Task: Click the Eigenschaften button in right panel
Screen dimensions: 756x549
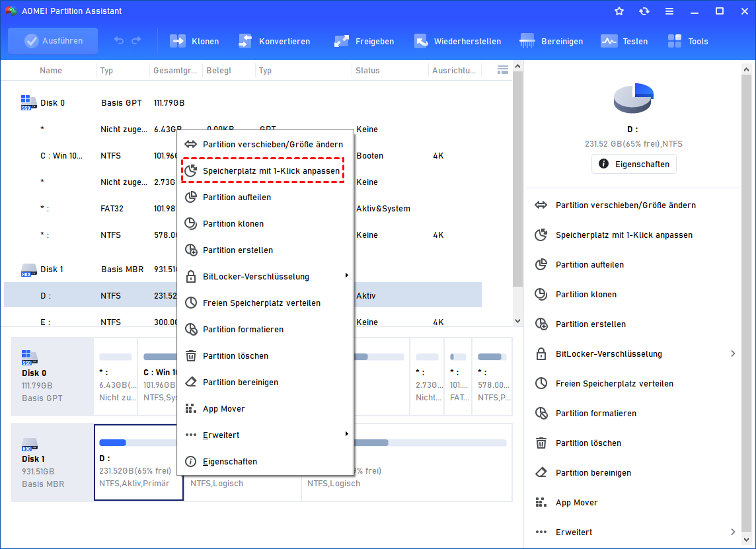Action: click(x=634, y=164)
